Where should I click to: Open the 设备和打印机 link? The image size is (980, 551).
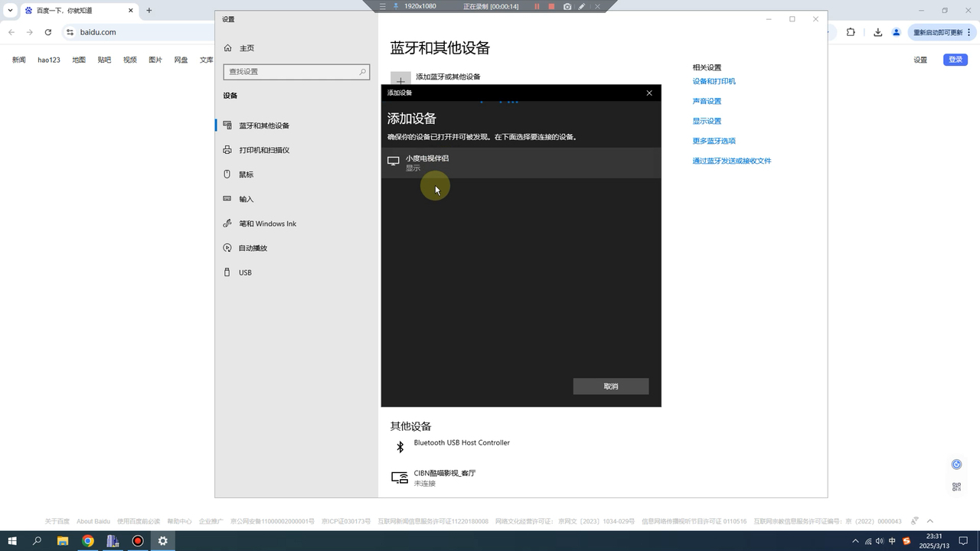click(x=714, y=81)
